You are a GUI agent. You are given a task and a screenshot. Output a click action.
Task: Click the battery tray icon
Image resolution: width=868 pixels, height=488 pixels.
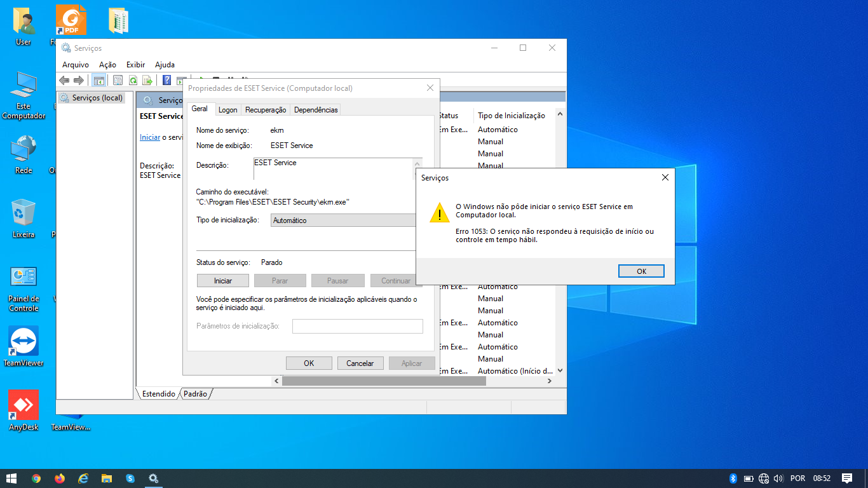(749, 478)
